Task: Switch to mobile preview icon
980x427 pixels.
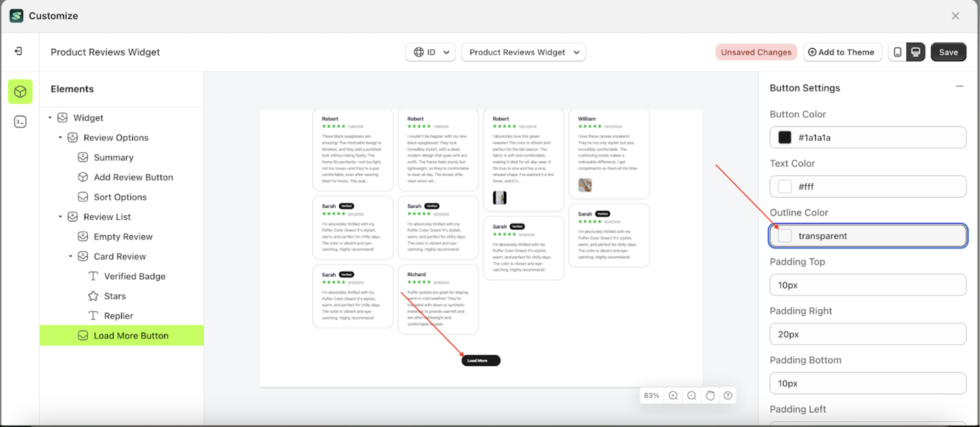Action: point(898,52)
